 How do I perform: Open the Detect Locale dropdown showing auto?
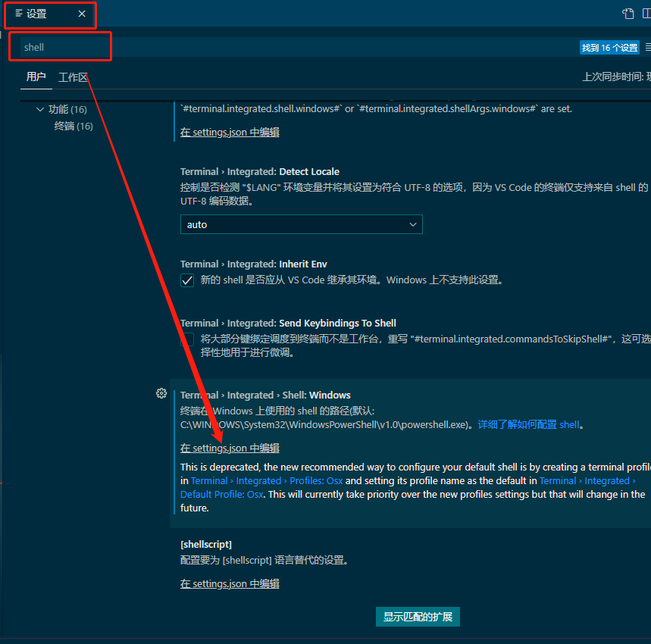pyautogui.click(x=301, y=224)
